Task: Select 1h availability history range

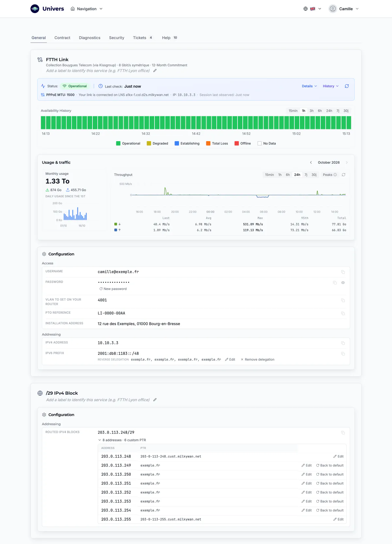Action: coord(303,111)
